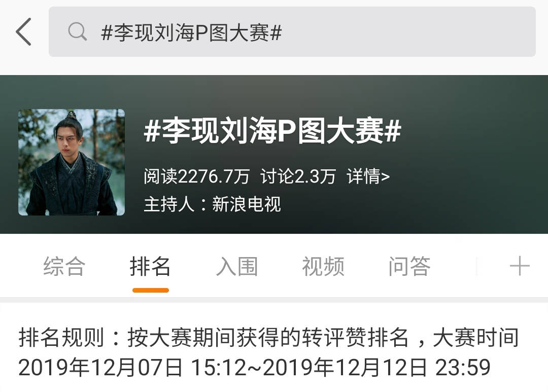
Task: Open the 视频 tab
Action: coord(323,266)
